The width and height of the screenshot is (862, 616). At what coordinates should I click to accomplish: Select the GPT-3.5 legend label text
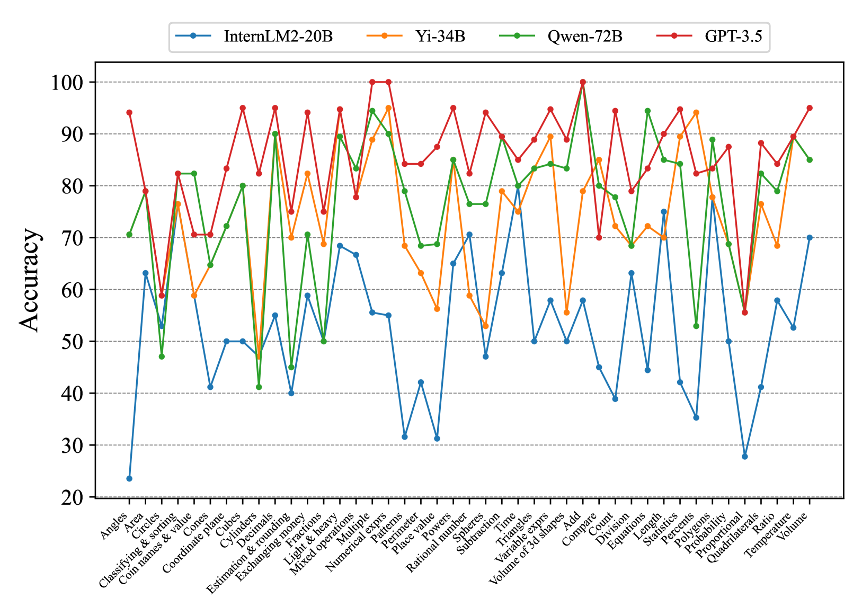pos(733,37)
